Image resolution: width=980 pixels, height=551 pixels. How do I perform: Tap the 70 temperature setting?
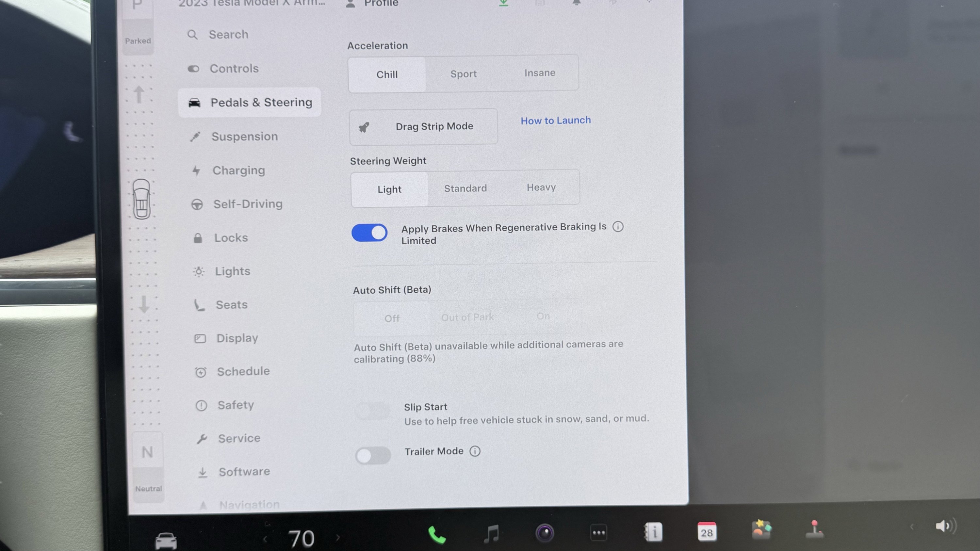(x=301, y=539)
